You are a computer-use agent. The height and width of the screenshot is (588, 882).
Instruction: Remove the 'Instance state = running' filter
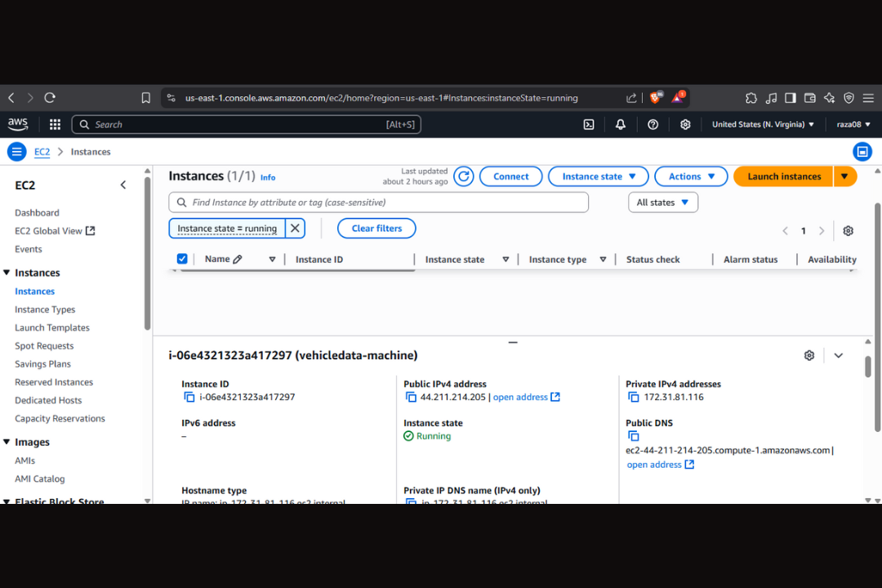click(295, 229)
